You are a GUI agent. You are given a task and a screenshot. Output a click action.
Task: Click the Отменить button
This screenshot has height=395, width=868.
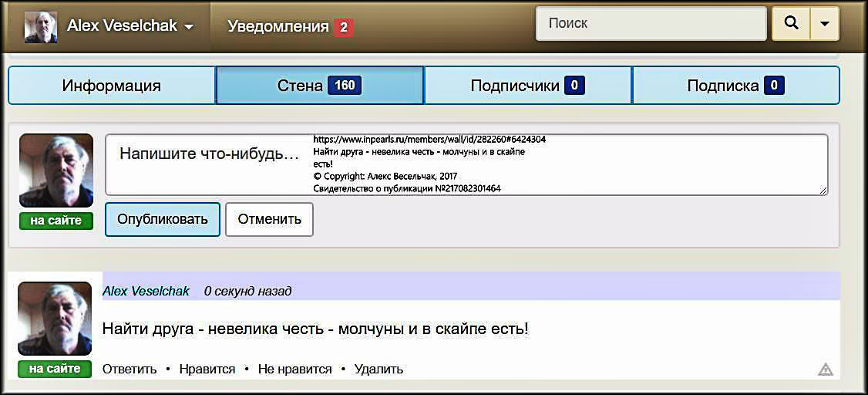pyautogui.click(x=269, y=219)
